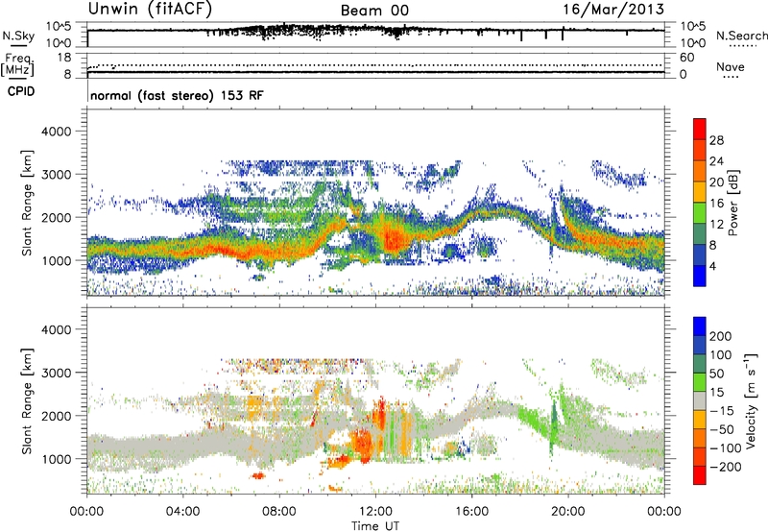Viewport: 768px width, 532px height.
Task: Click 'Slant Range [km]' label of velocity panel
Action: pyautogui.click(x=27, y=401)
